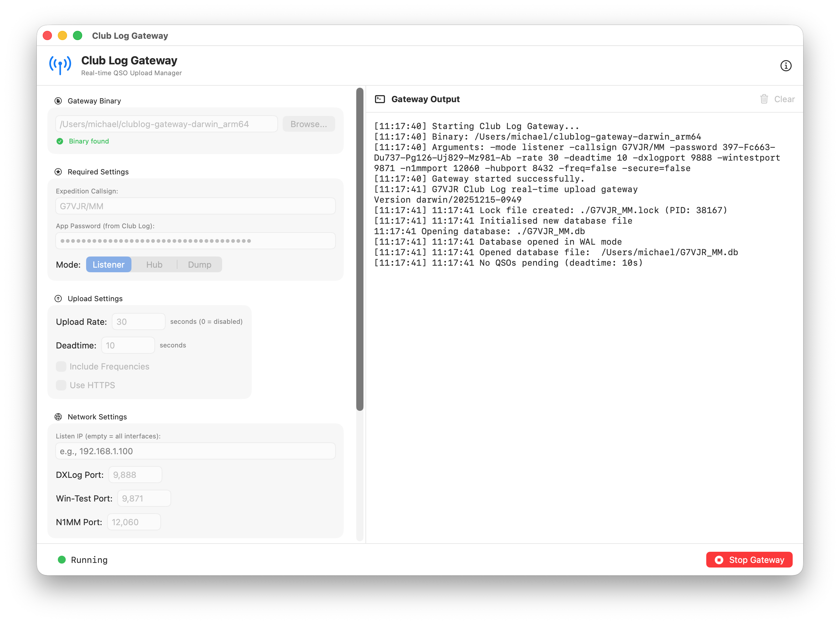Click the Upload Rate input field

coord(138,322)
